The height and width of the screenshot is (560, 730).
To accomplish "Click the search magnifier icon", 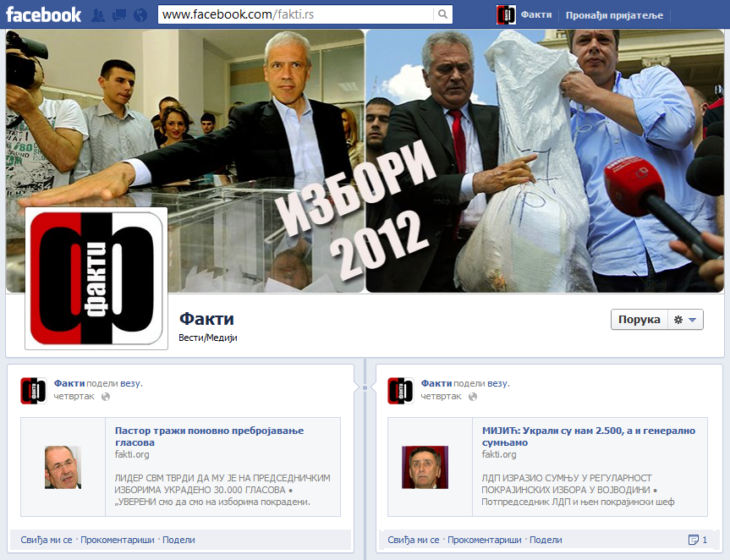I will tap(442, 14).
